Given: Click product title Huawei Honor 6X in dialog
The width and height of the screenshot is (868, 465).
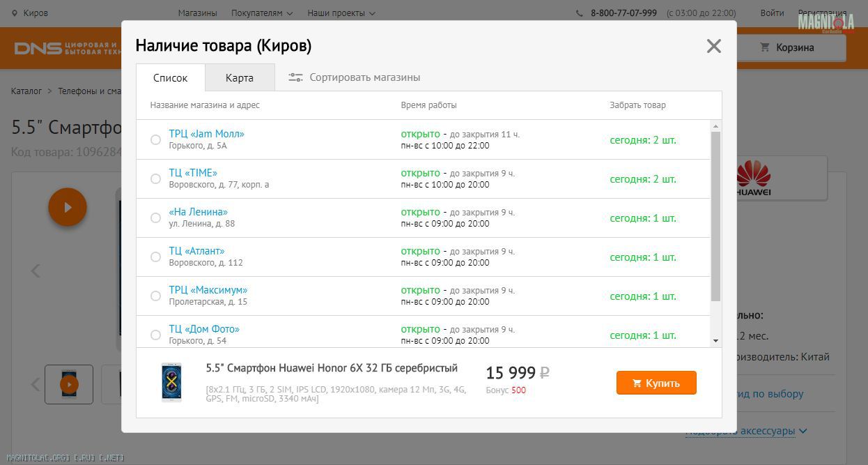Looking at the screenshot, I should (332, 368).
